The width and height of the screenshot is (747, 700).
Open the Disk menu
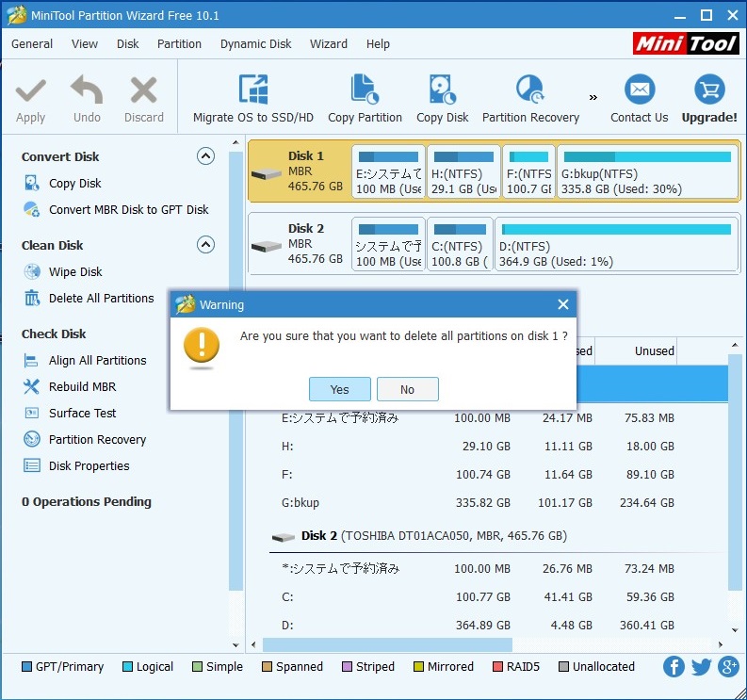tap(128, 44)
